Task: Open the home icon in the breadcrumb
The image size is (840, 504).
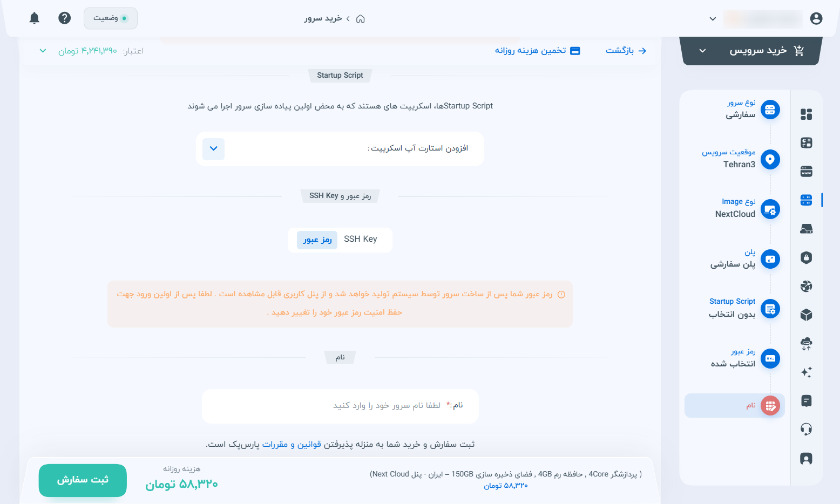Action: point(361,19)
